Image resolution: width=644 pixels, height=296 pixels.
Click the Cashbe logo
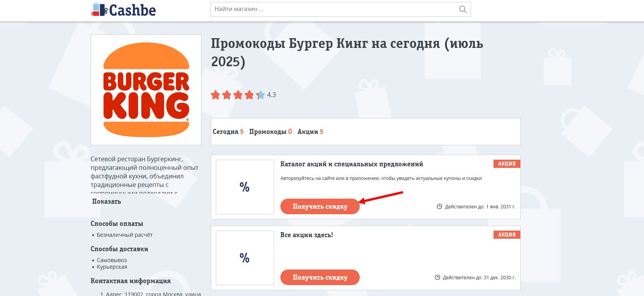pos(123,10)
